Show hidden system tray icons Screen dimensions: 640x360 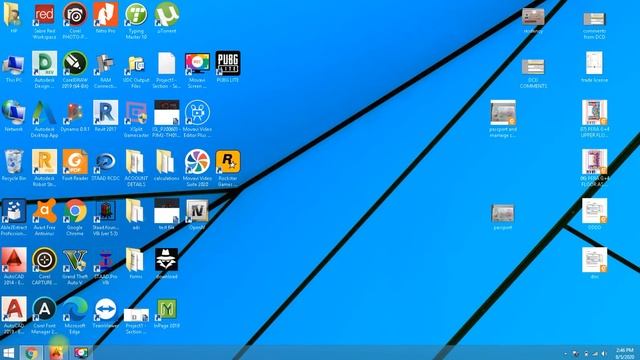tap(565, 353)
